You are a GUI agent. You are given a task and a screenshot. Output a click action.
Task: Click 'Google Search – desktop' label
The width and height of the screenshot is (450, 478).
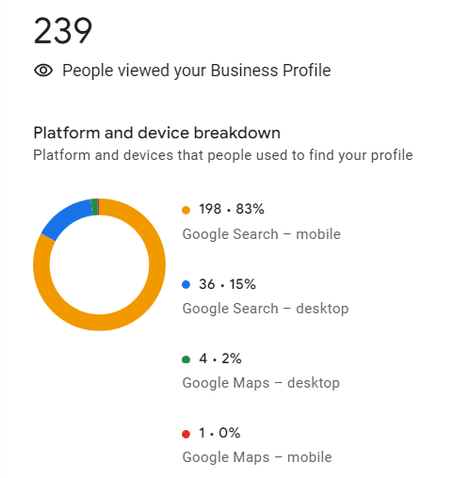[x=266, y=309]
